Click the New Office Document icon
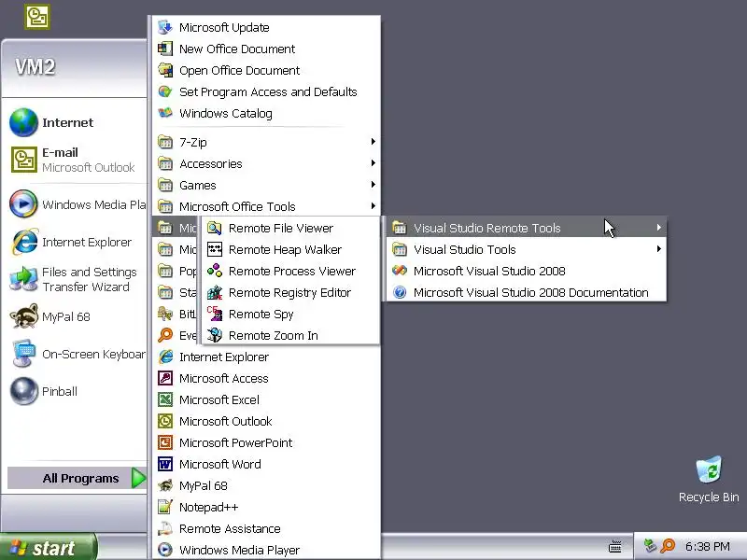747x560 pixels. click(165, 49)
